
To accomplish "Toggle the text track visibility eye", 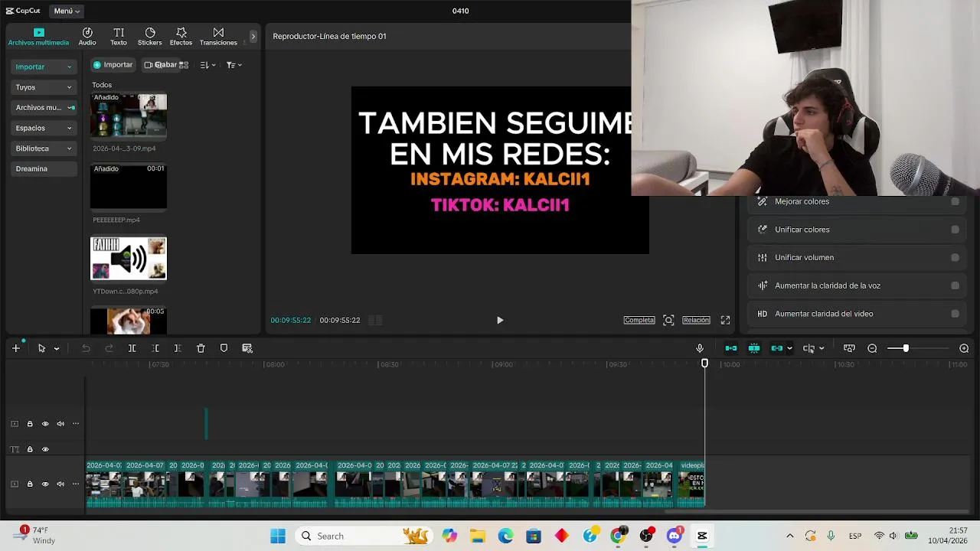I will pyautogui.click(x=45, y=449).
